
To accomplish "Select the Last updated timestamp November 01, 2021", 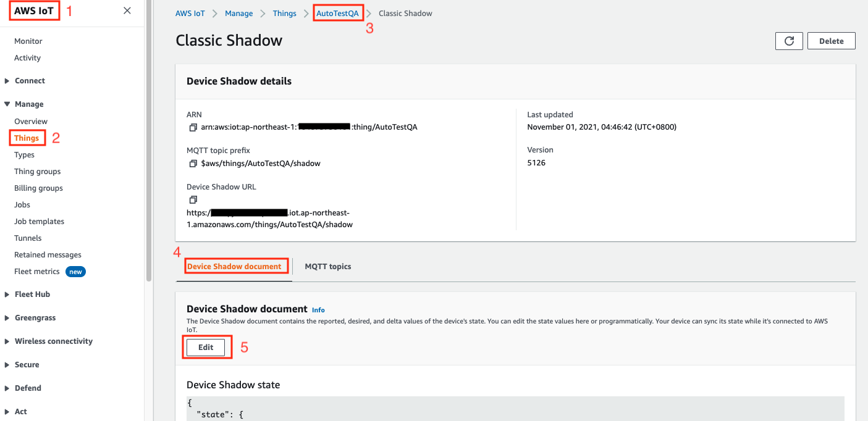I will tap(602, 127).
